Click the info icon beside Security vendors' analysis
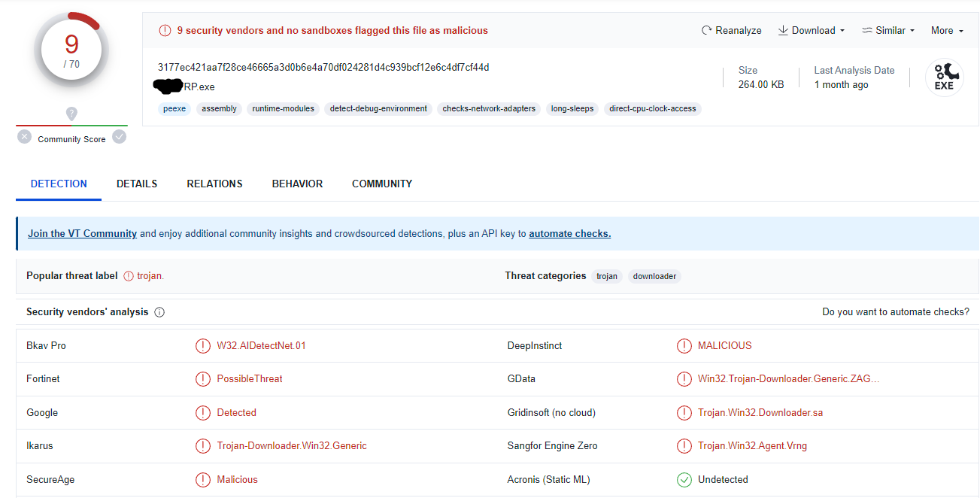980x498 pixels. pyautogui.click(x=159, y=312)
